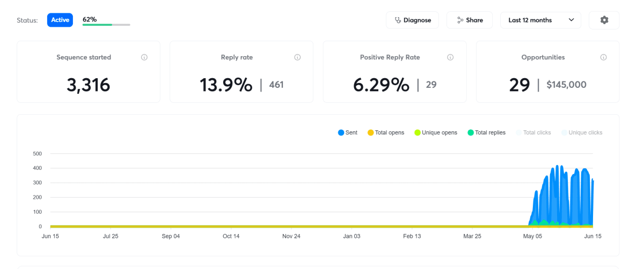Open the Diagnose stethoscope button
The height and width of the screenshot is (269, 644).
(412, 20)
